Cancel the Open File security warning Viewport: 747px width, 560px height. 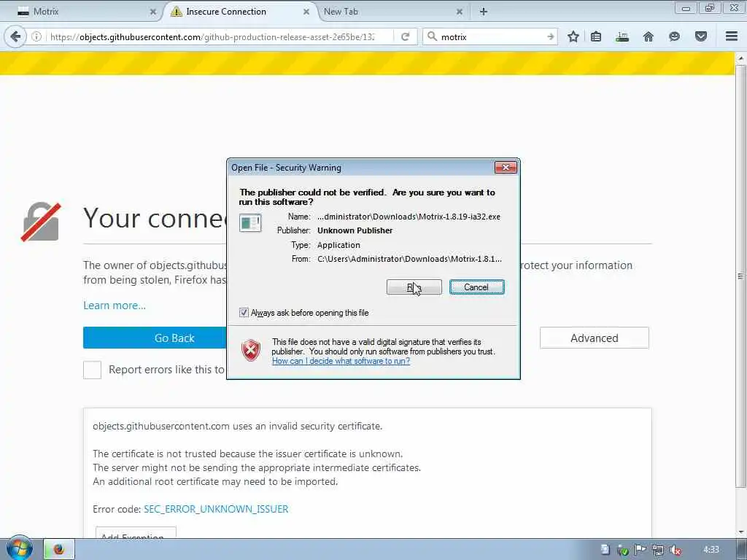click(x=476, y=287)
